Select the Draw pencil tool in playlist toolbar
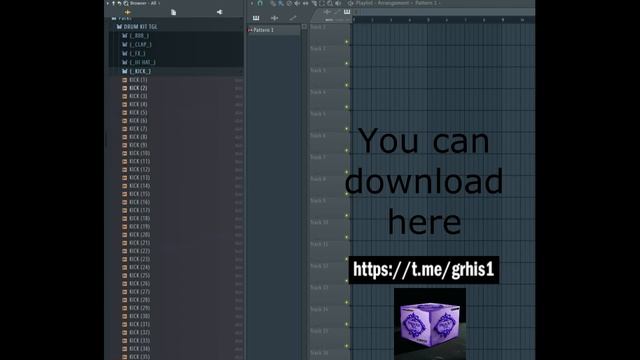 click(273, 3)
